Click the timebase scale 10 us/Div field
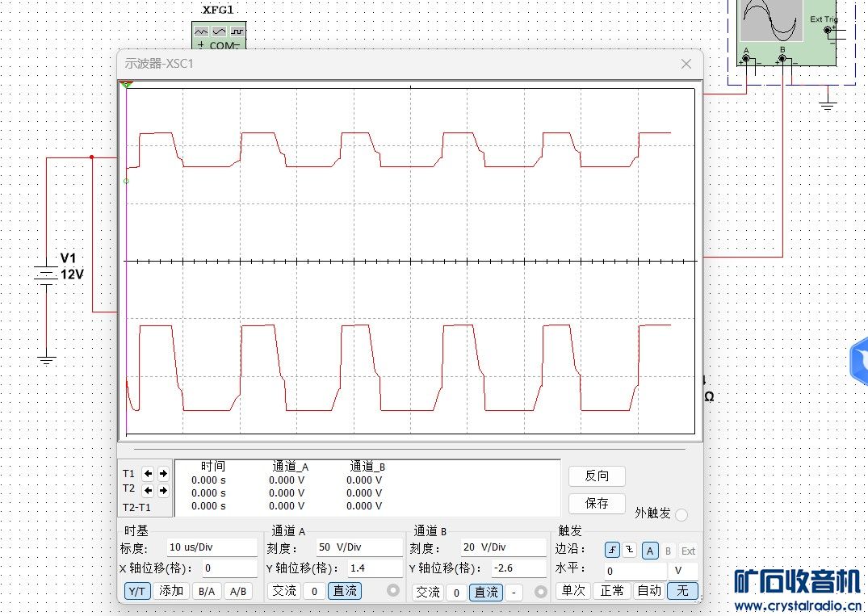Image resolution: width=868 pixels, height=616 pixels. pyautogui.click(x=212, y=547)
